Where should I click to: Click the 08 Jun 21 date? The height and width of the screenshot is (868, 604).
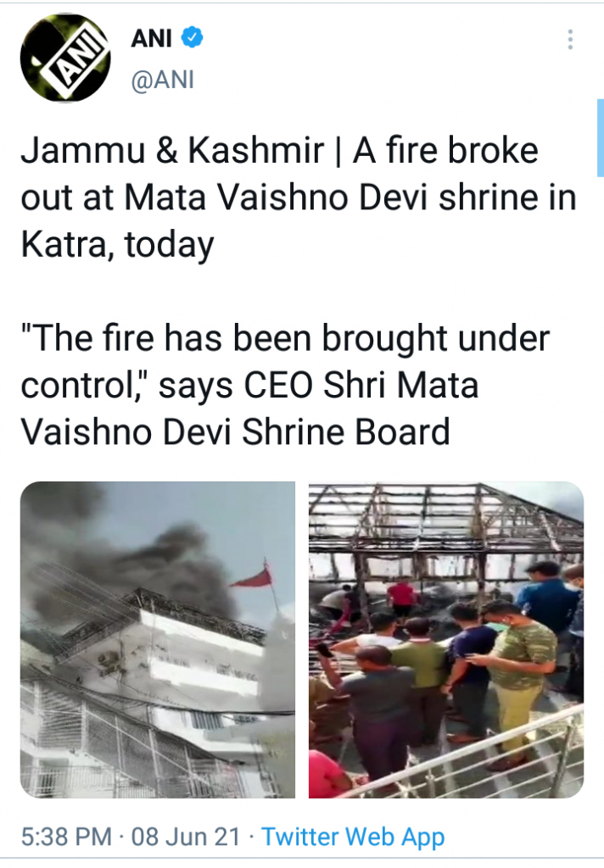pos(186,837)
